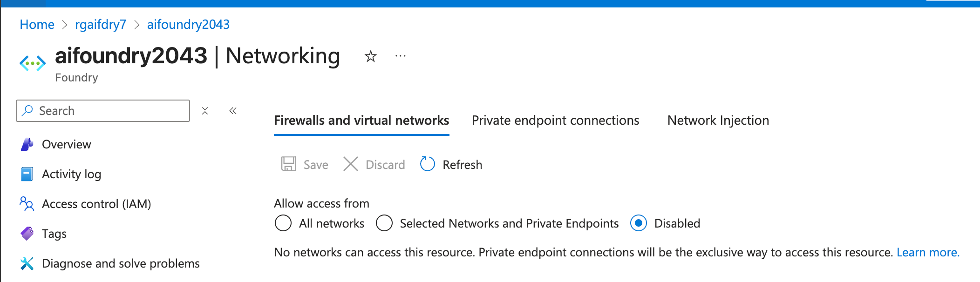This screenshot has width=980, height=282.
Task: Clear the sidebar search with X icon
Action: [205, 111]
